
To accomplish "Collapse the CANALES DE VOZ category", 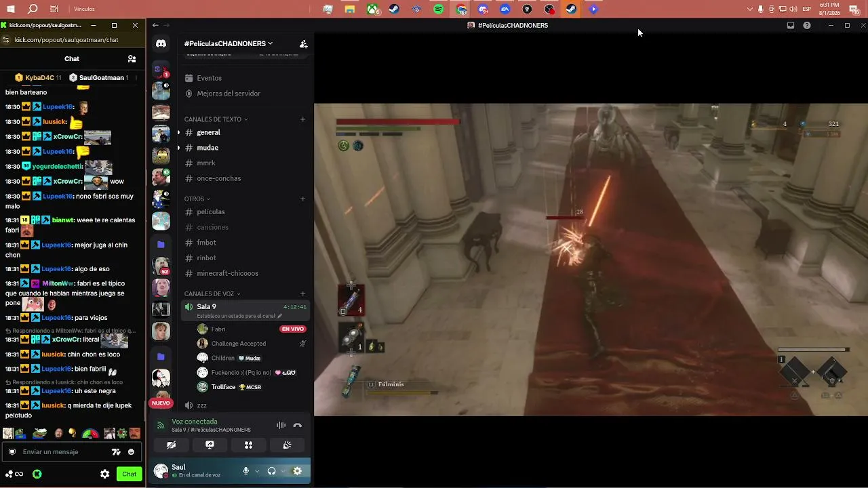I will tap(213, 294).
